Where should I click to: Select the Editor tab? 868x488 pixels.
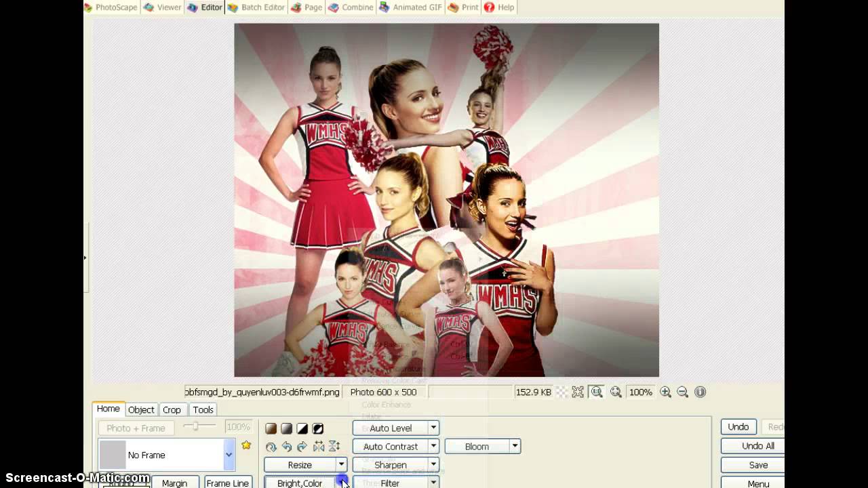click(204, 7)
